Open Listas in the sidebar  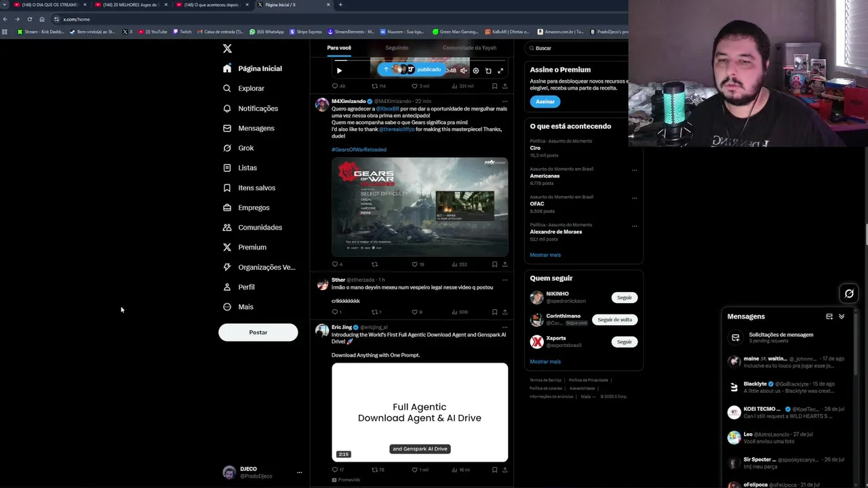[240, 167]
